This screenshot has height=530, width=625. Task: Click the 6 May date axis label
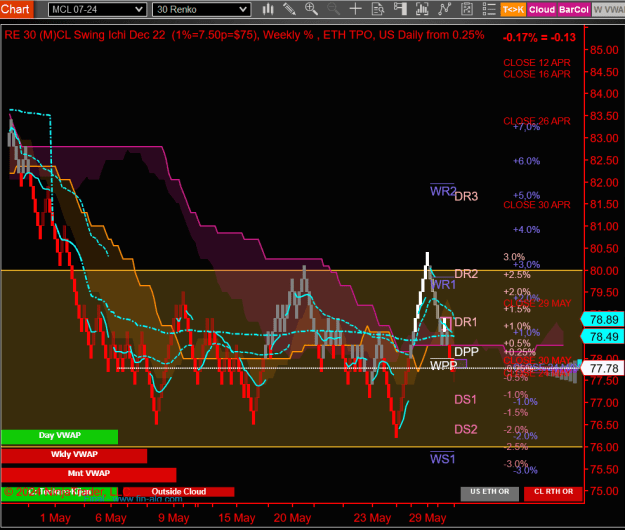[111, 518]
